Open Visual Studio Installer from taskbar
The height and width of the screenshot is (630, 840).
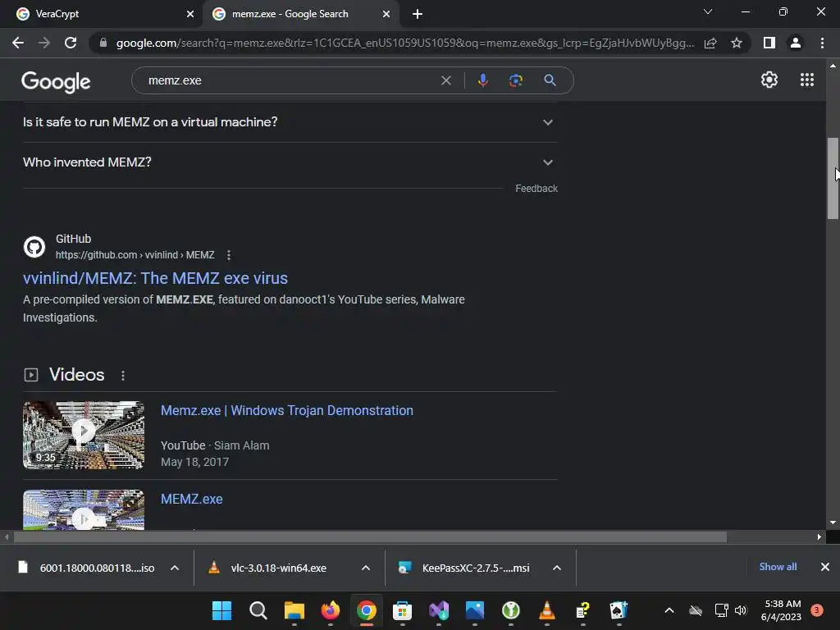point(439,610)
